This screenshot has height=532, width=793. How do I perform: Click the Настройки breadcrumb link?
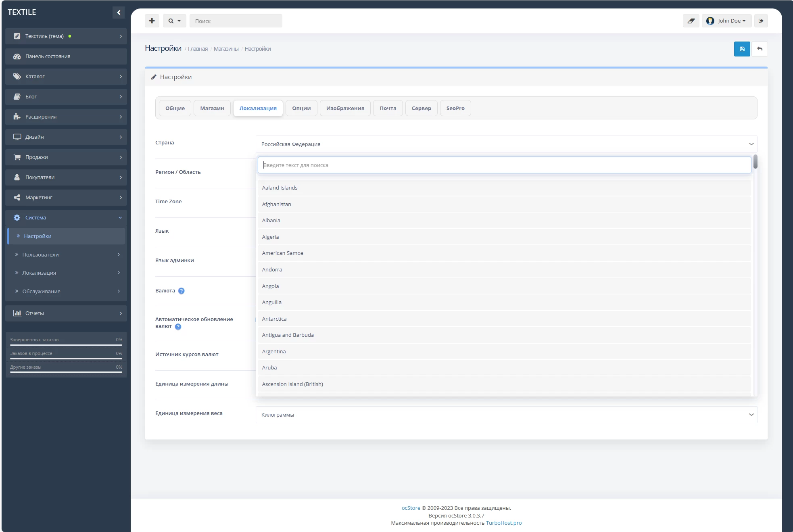pos(257,49)
